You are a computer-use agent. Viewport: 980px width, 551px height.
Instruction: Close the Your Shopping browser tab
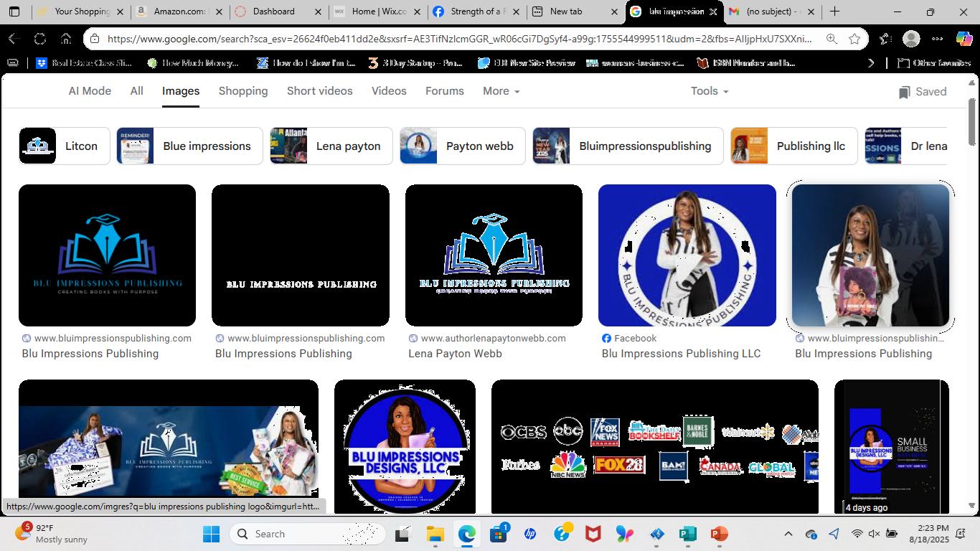(120, 11)
